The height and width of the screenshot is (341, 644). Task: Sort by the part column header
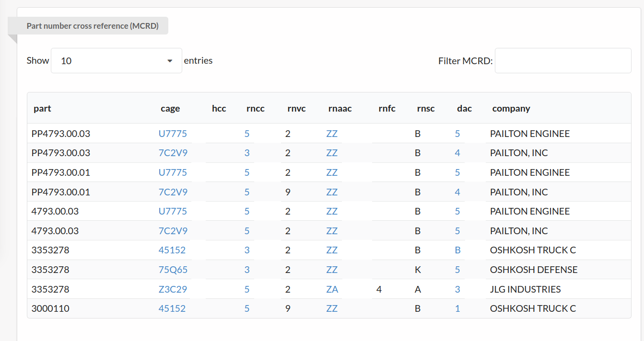pyautogui.click(x=42, y=108)
